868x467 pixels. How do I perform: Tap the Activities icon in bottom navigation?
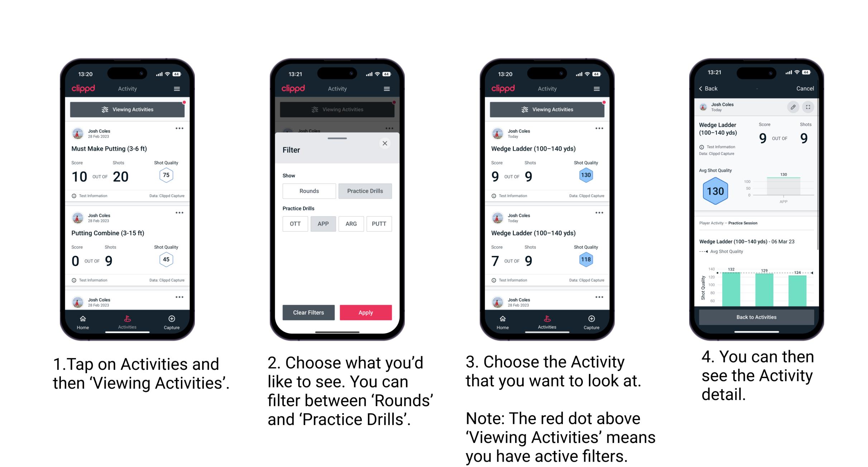pos(128,320)
